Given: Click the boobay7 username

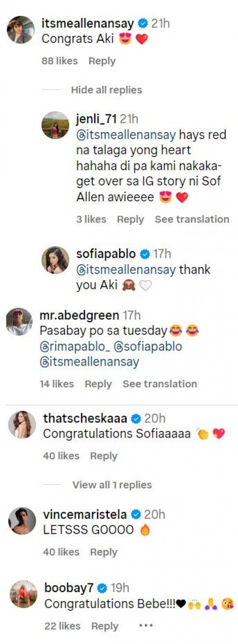Looking at the screenshot, I should click(69, 588).
